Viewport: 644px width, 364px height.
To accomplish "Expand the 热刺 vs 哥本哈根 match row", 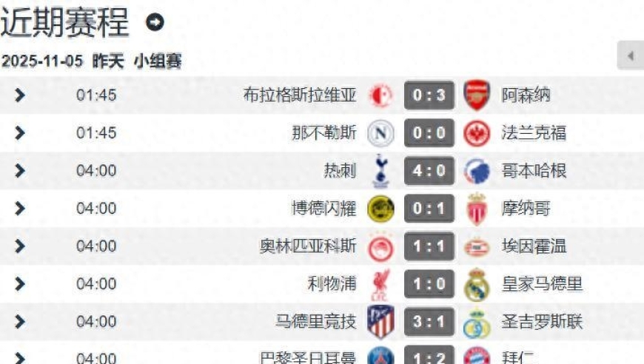I will point(20,171).
